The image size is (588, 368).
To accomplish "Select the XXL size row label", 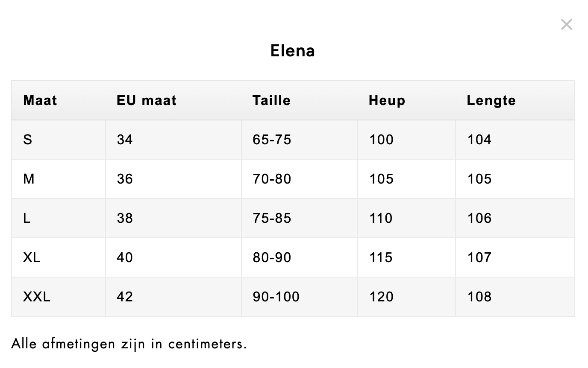I will coord(37,297).
